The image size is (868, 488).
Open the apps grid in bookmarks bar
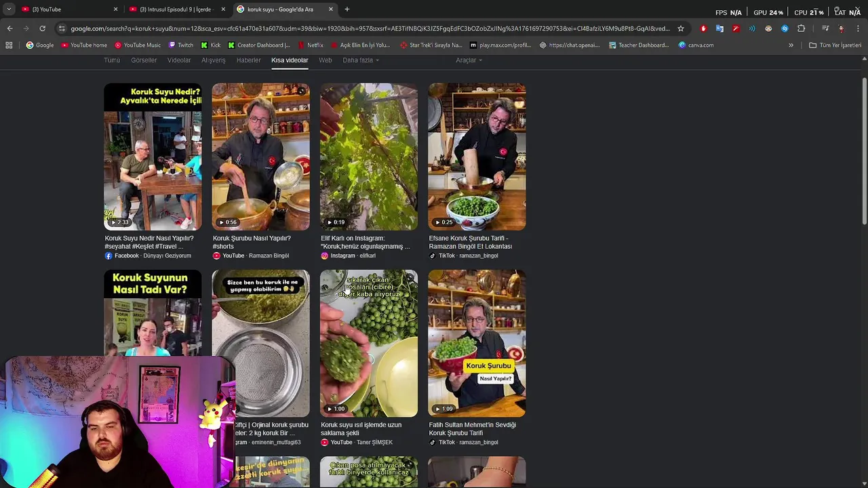9,45
